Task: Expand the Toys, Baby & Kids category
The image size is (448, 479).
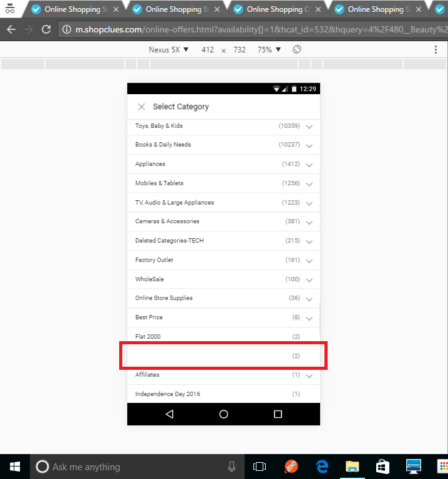Action: coord(309,127)
